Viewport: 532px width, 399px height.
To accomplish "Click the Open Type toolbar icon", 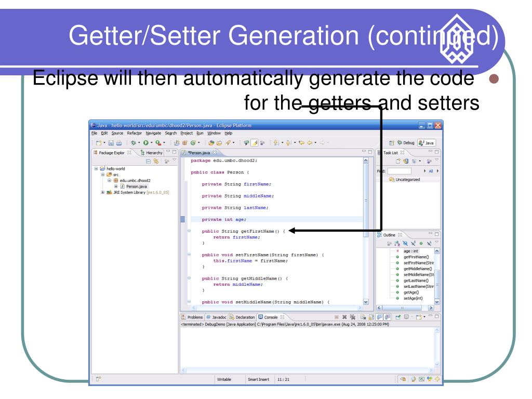I will point(211,143).
